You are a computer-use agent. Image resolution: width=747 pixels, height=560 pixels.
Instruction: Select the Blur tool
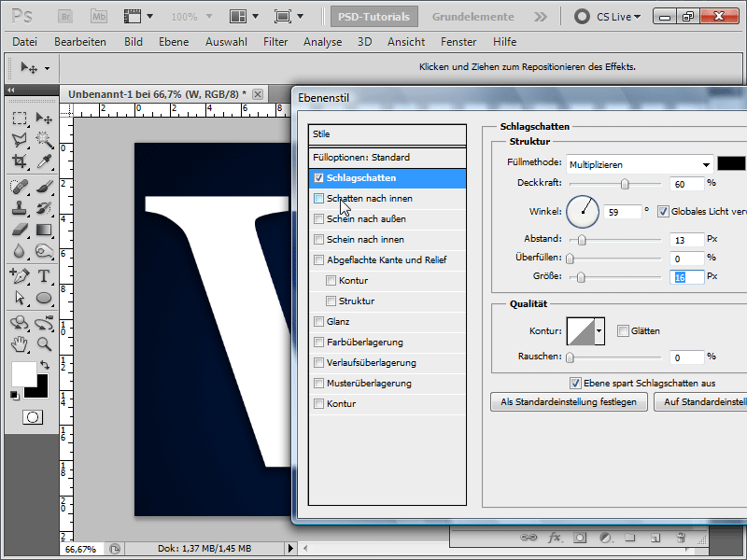[19, 251]
